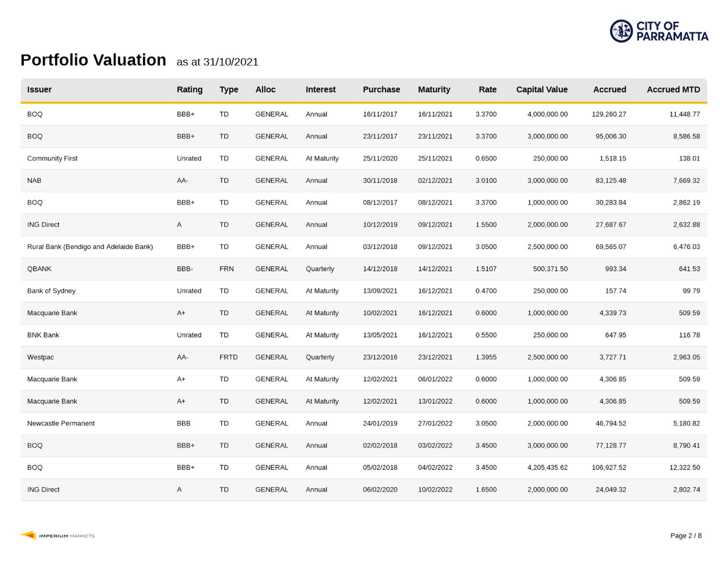Click accrued MTD value 99.79
Screen dimensions: 728x563
coord(691,291)
